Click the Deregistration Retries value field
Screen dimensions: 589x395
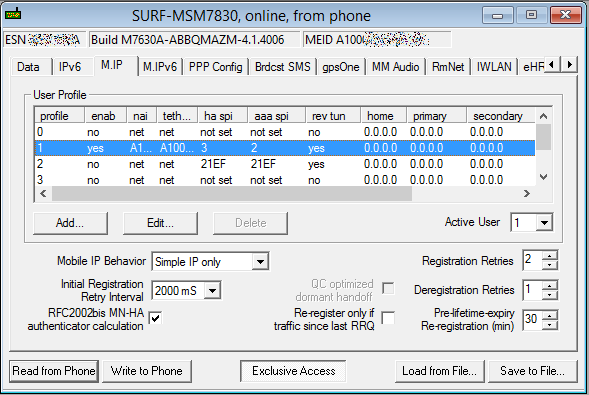533,290
